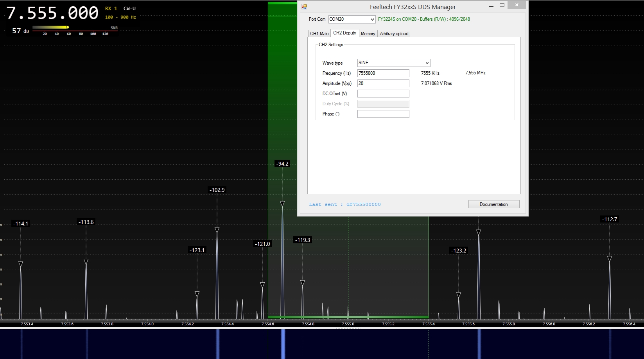Click the -121.0 peak marker label
Screen dimensions: 644x359
click(x=262, y=244)
